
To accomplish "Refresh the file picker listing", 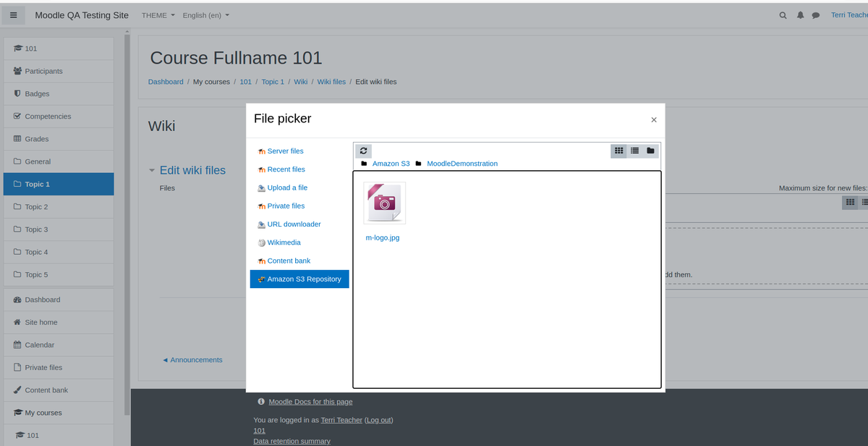I will click(x=364, y=151).
